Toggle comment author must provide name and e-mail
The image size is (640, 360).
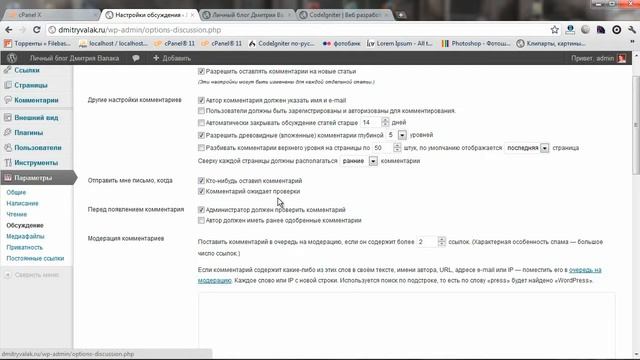pyautogui.click(x=201, y=100)
